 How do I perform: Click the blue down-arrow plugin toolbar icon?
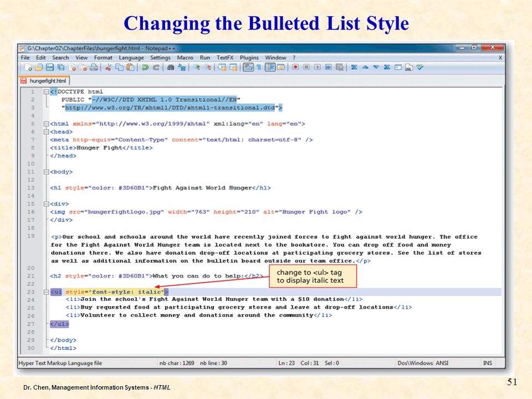pyautogui.click(x=376, y=67)
